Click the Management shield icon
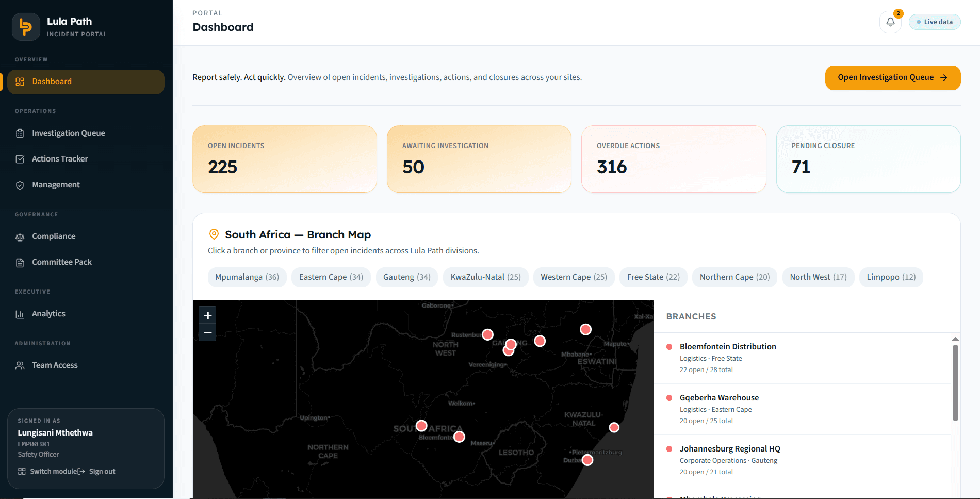This screenshot has height=499, width=980. point(20,185)
